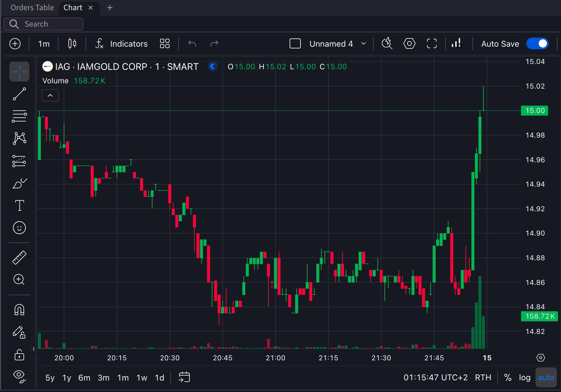Toggle the Auto Save switch
The height and width of the screenshot is (392, 561).
tap(538, 44)
